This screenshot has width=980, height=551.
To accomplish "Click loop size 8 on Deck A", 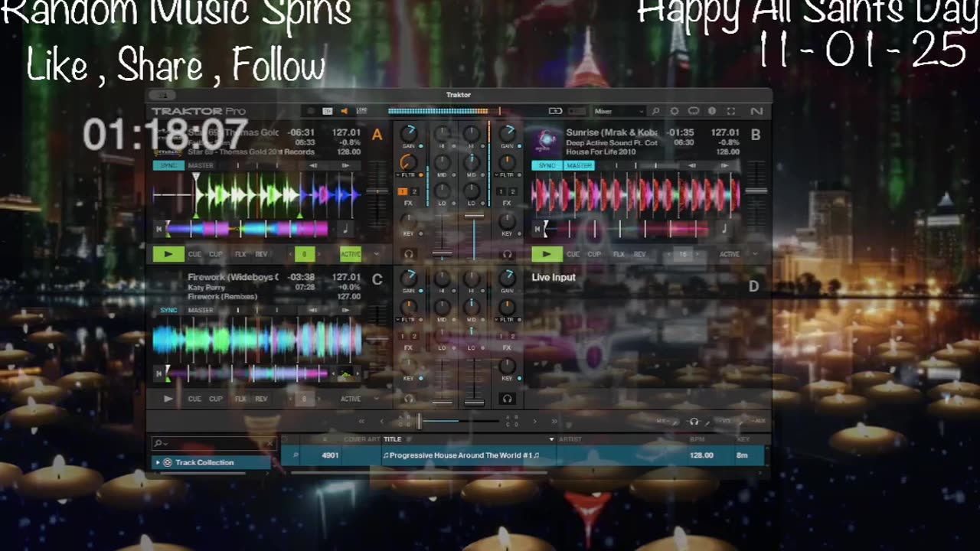I will point(304,254).
